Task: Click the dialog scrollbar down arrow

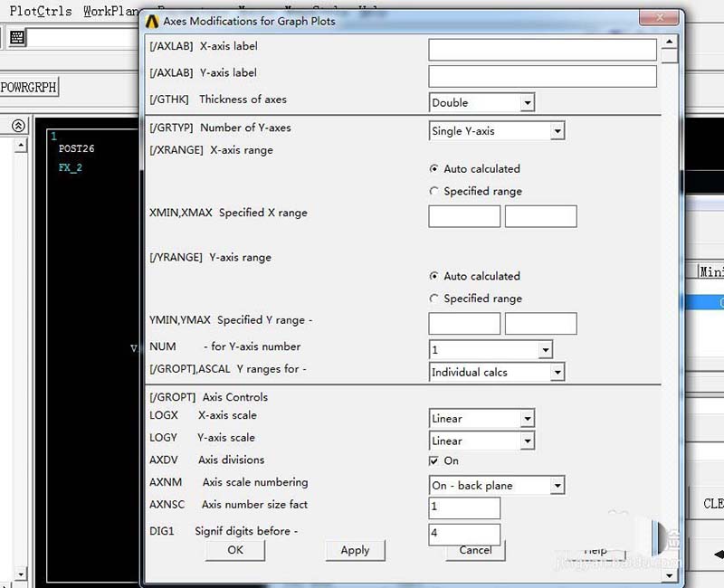Action: tap(670, 575)
